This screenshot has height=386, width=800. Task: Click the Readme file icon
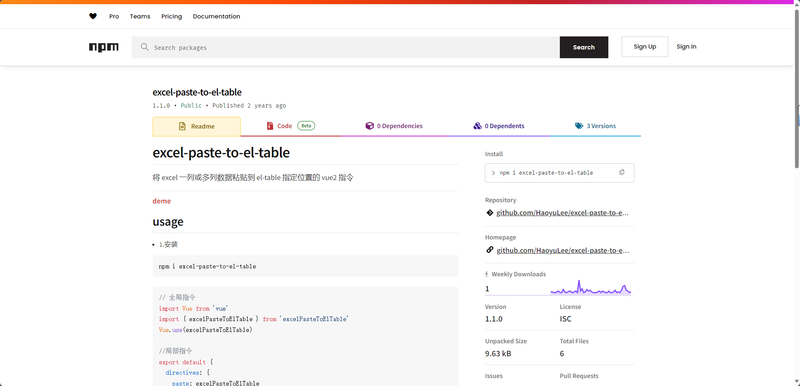(x=182, y=126)
